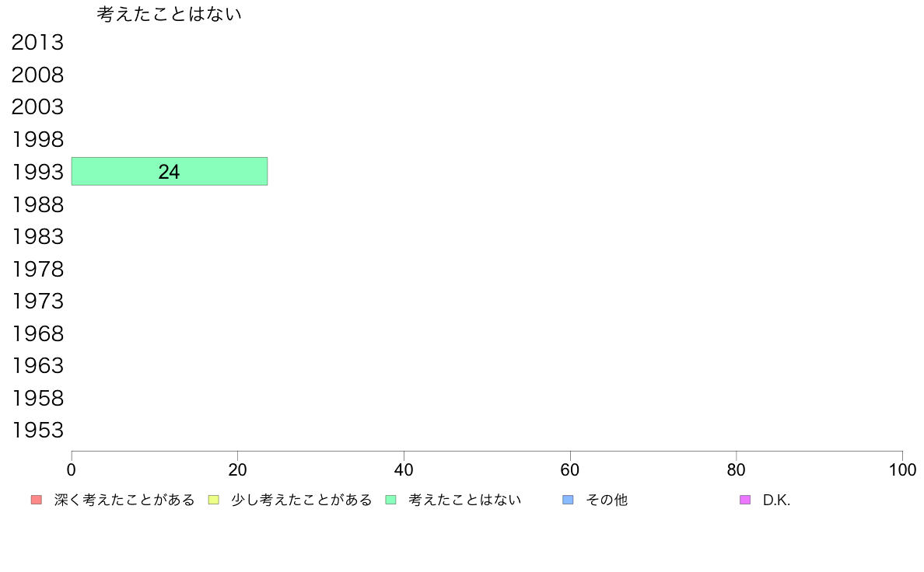Click the red 深く考えたことがある legend swatch
924x572 pixels.
(36, 500)
